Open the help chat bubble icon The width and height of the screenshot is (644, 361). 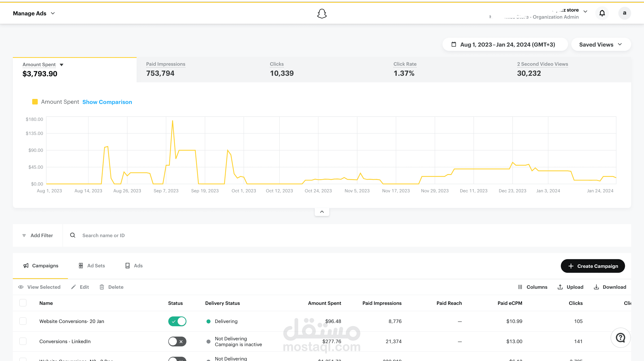pyautogui.click(x=620, y=338)
